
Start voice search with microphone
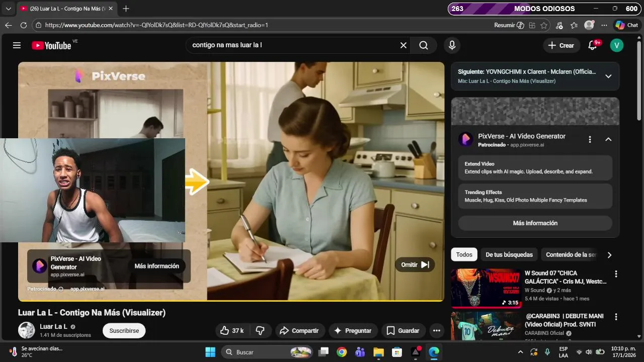click(452, 45)
